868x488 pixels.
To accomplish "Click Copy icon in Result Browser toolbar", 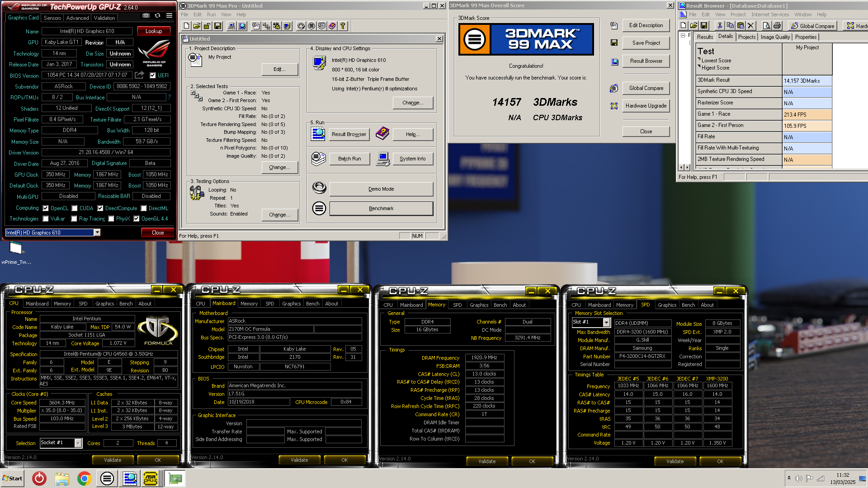I will [x=730, y=26].
